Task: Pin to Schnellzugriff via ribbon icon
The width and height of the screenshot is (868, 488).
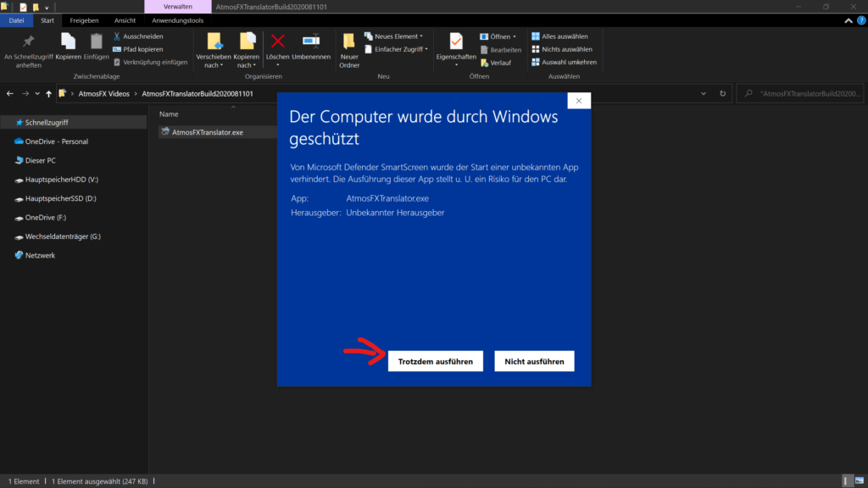Action: [28, 50]
